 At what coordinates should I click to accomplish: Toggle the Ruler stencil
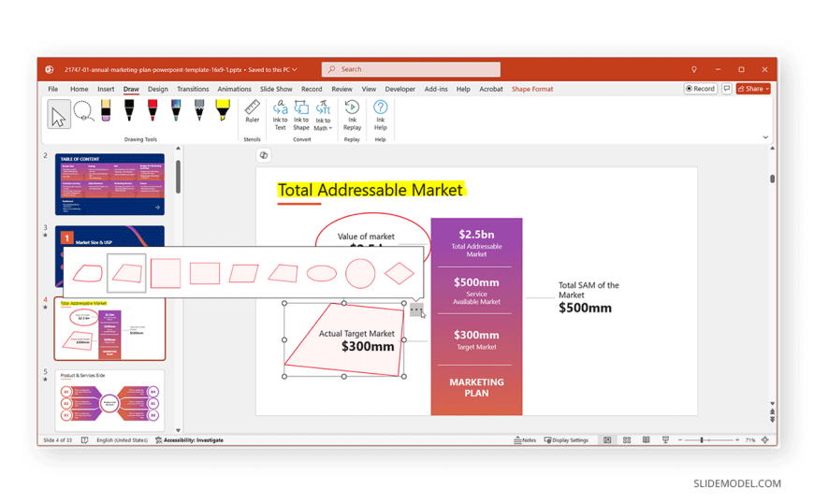pyautogui.click(x=253, y=111)
